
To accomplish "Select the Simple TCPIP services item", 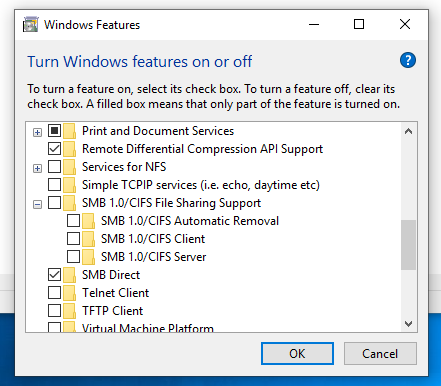I will pos(201,185).
